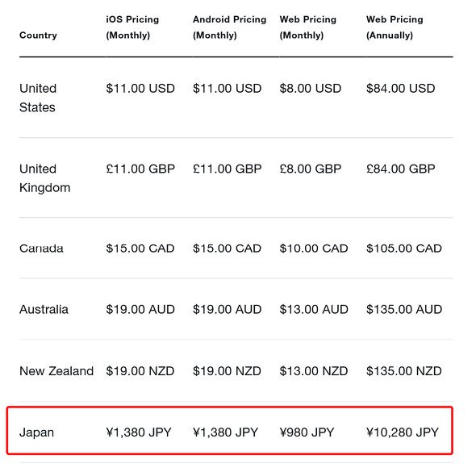The image size is (476, 472).
Task: Click the $135.00 AUD annual price
Action: point(404,310)
